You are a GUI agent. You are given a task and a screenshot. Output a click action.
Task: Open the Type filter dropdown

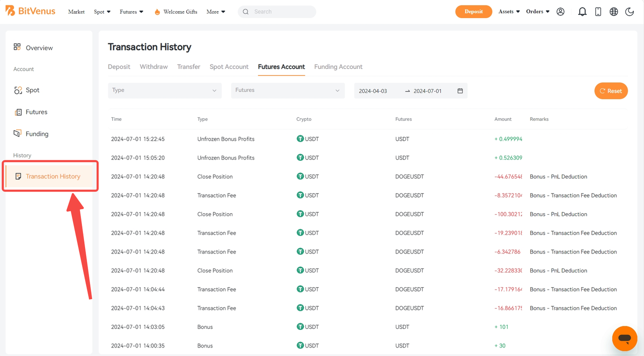[x=165, y=91]
